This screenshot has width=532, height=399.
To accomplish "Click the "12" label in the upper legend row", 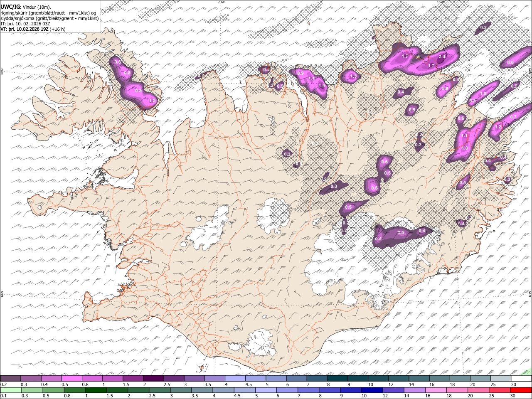I will 391,384.
